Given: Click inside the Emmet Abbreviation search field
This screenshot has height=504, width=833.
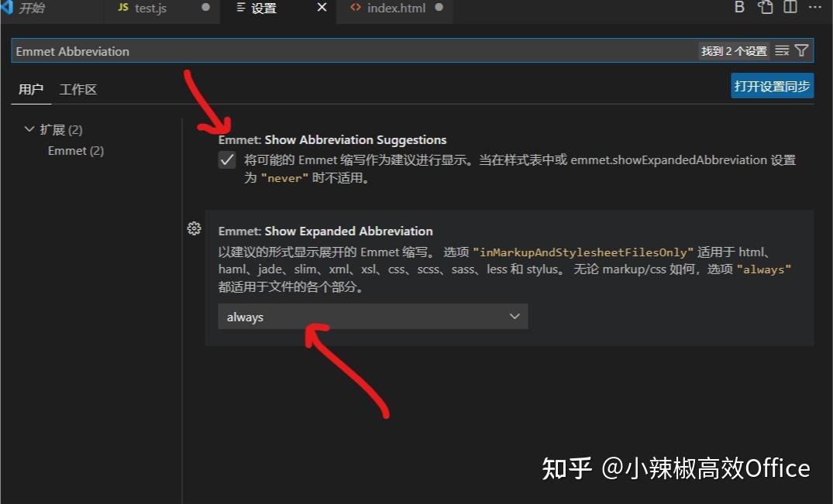Looking at the screenshot, I should point(310,50).
